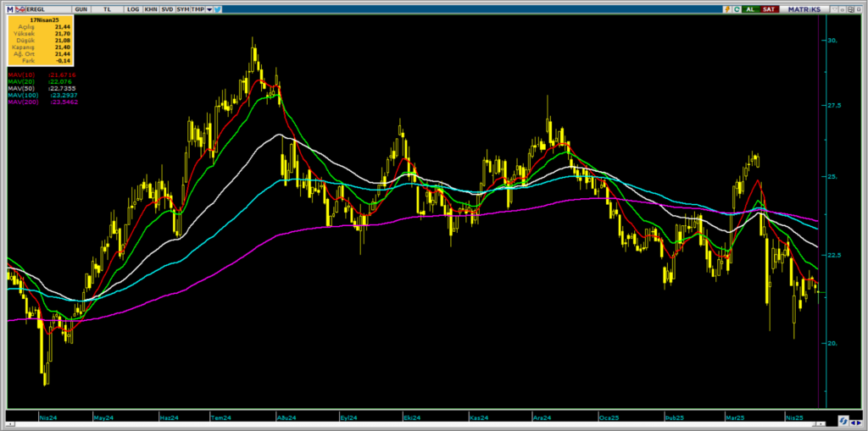Click the Matriks M logo icon
The width and height of the screenshot is (868, 431).
(x=9, y=8)
